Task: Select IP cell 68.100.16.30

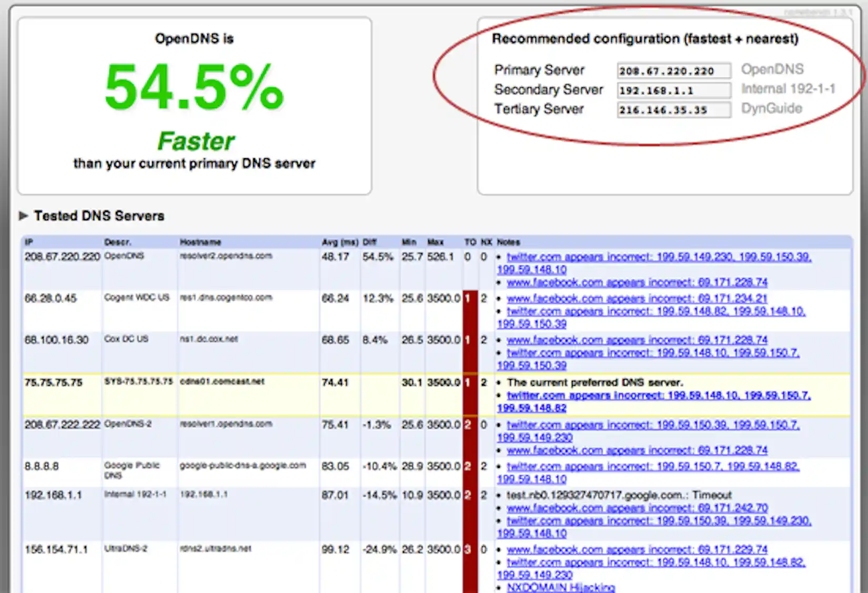Action: (56, 340)
